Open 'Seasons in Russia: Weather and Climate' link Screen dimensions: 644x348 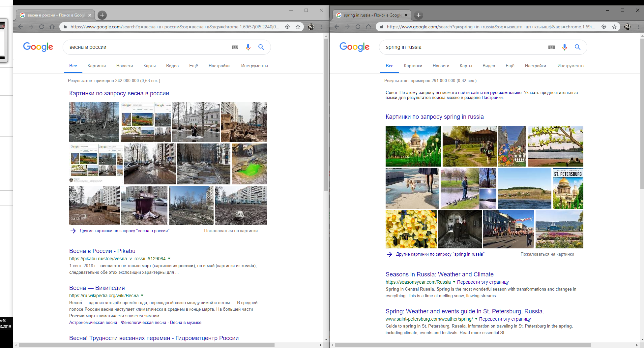[439, 274]
